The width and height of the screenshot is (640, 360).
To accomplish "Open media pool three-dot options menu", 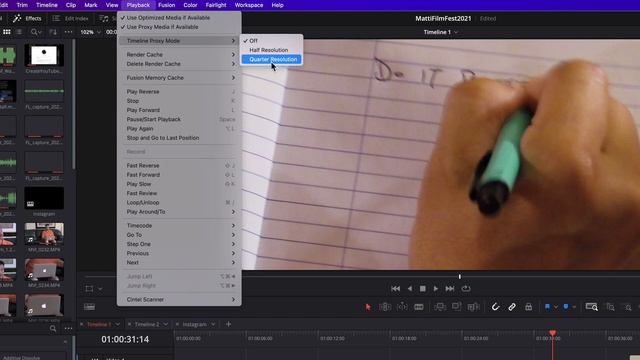I will tap(68, 32).
